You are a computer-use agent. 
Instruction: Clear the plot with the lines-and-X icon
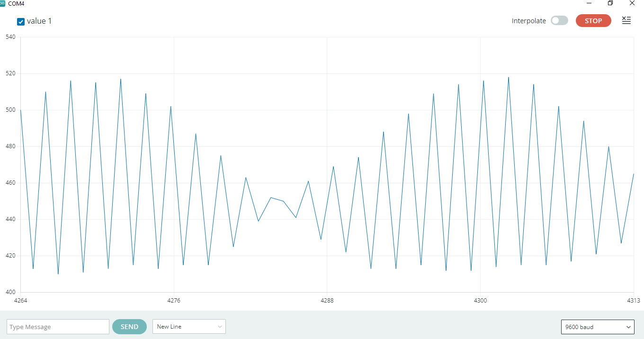point(626,20)
